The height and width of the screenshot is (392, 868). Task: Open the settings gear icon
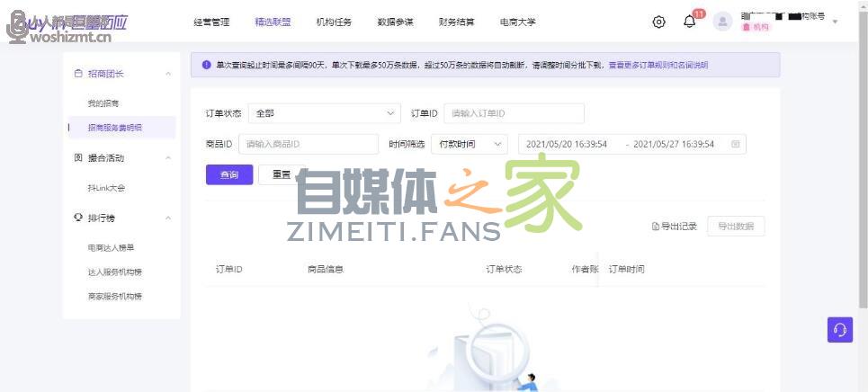point(658,22)
